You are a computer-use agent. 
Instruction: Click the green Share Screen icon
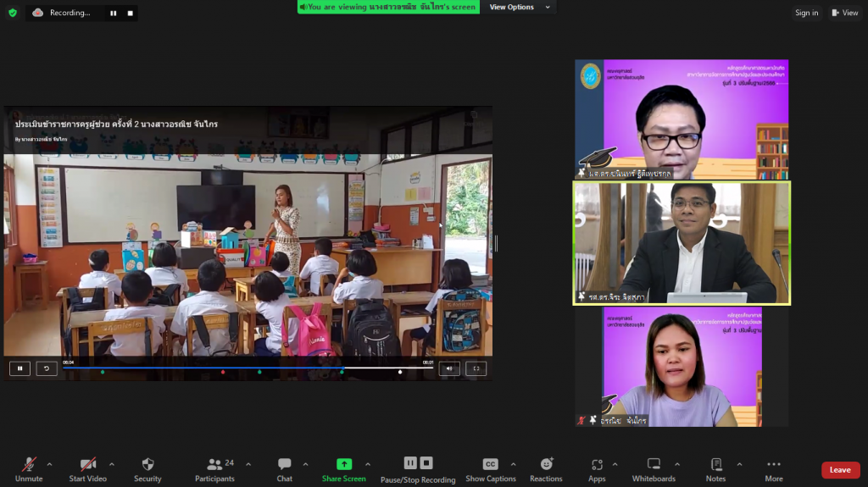344,464
